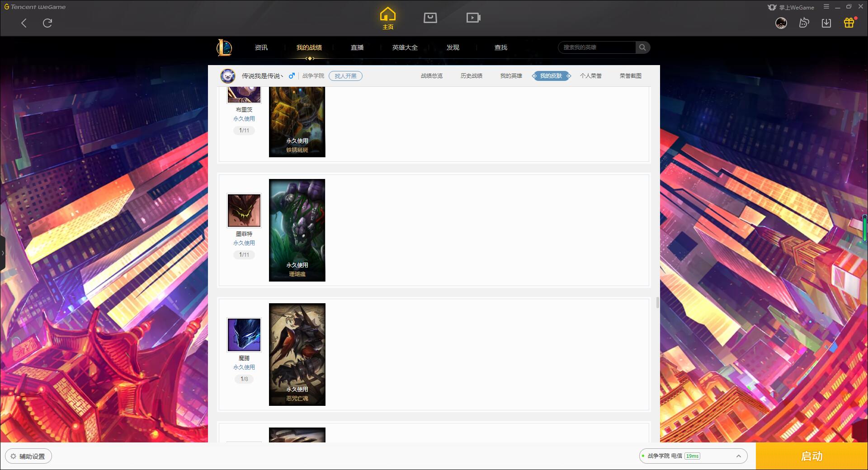Switch to 我的英雄 sub-tab
Image resolution: width=868 pixels, height=470 pixels.
(x=511, y=76)
